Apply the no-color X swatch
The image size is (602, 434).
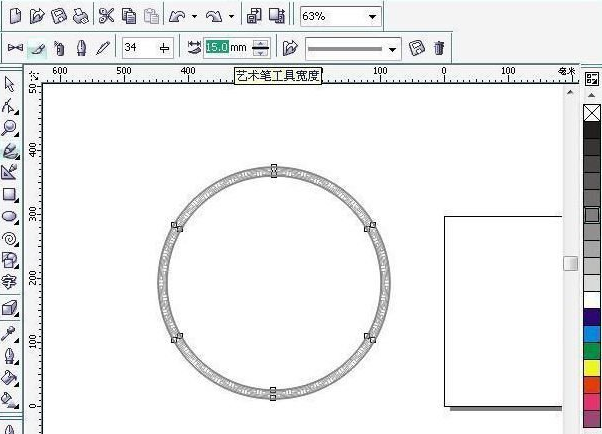pos(592,113)
